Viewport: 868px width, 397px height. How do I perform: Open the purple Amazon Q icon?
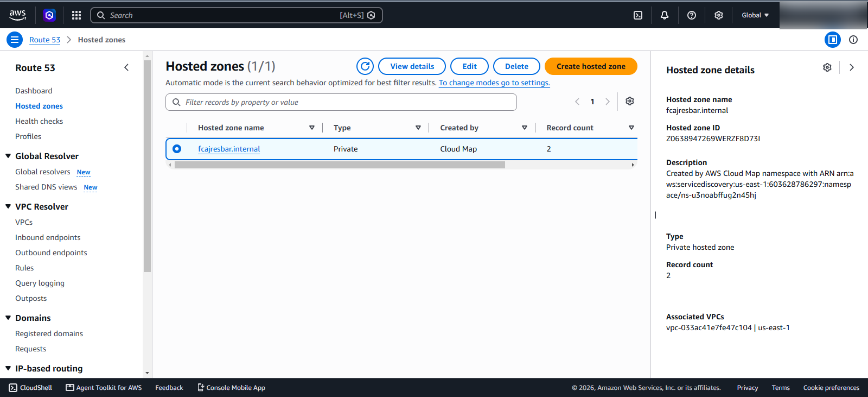click(x=49, y=15)
